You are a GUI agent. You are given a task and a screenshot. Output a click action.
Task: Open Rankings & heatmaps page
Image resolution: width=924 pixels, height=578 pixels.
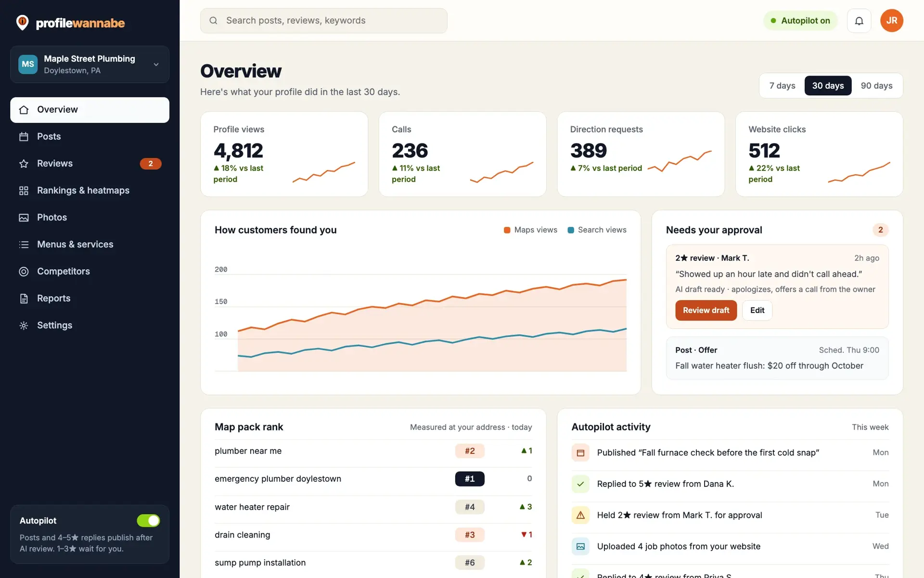pos(90,191)
